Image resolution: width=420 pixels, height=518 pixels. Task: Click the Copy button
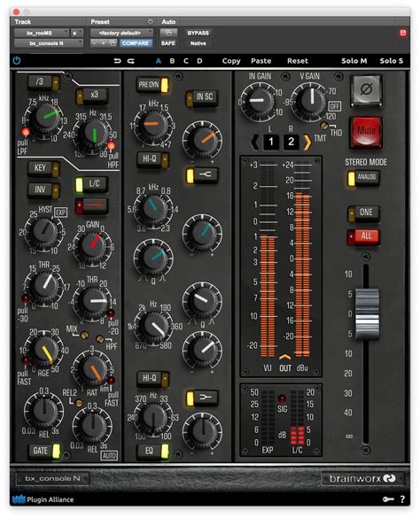[231, 61]
